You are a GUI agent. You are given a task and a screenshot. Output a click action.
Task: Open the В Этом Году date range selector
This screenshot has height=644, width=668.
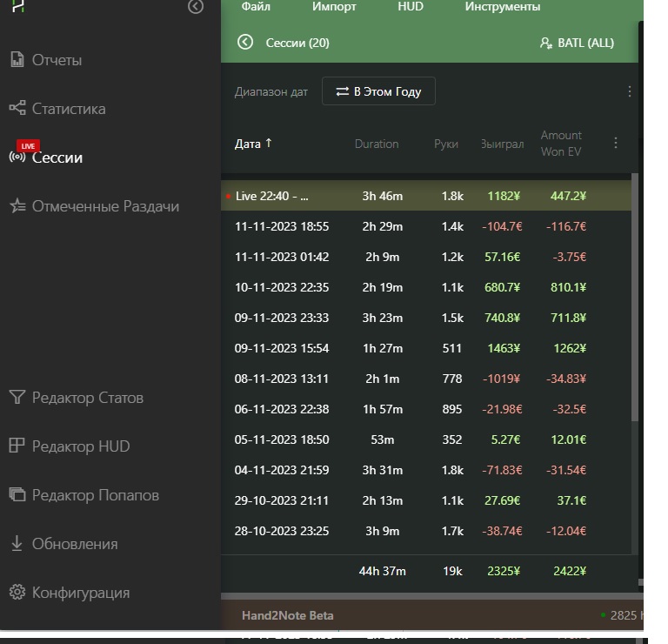pyautogui.click(x=378, y=91)
